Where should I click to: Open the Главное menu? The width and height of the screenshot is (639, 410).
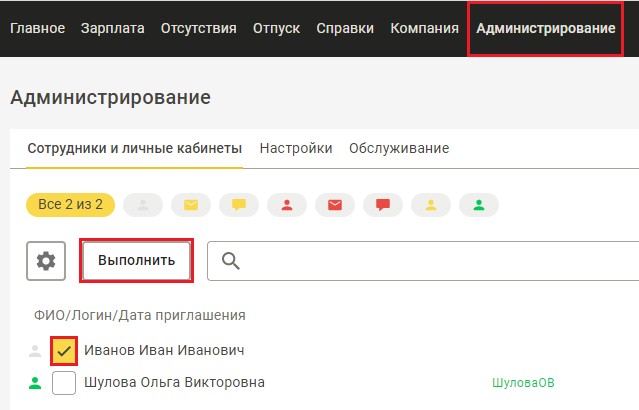(37, 28)
